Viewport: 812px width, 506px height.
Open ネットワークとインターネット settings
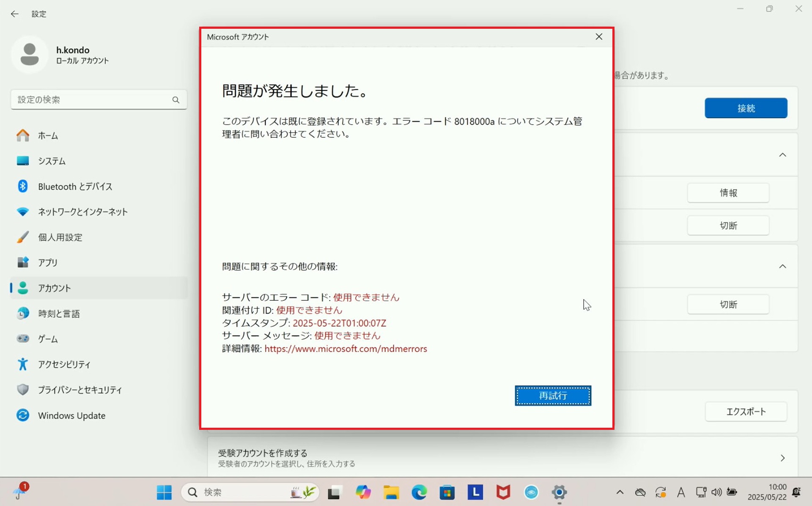pyautogui.click(x=99, y=212)
